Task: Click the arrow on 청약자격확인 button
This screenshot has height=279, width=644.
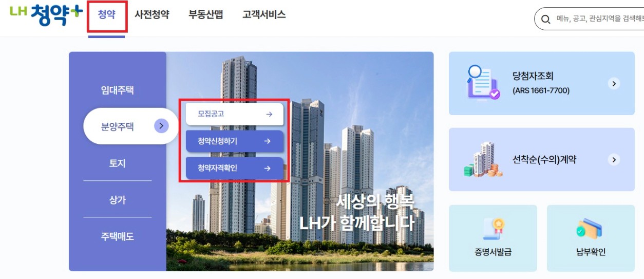Action: (267, 168)
